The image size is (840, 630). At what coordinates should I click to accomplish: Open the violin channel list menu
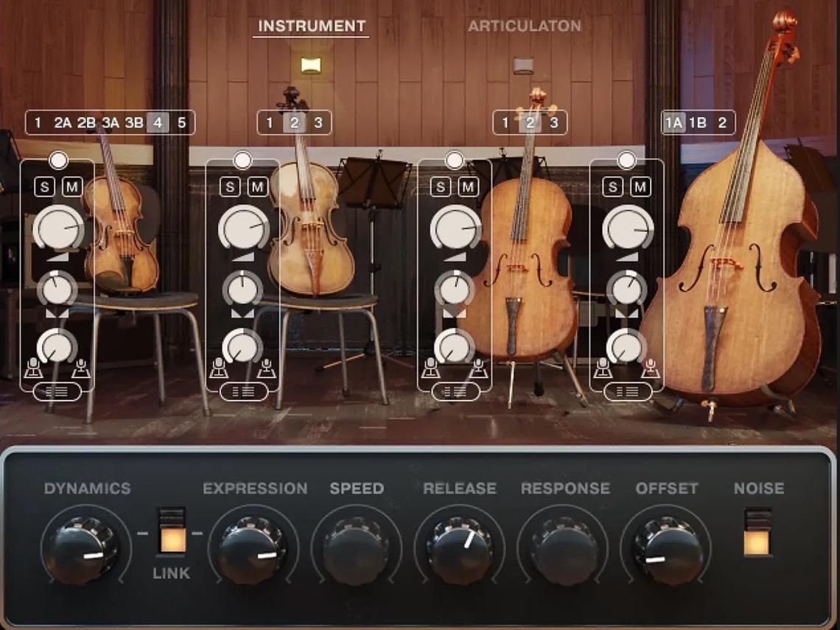pos(57,391)
